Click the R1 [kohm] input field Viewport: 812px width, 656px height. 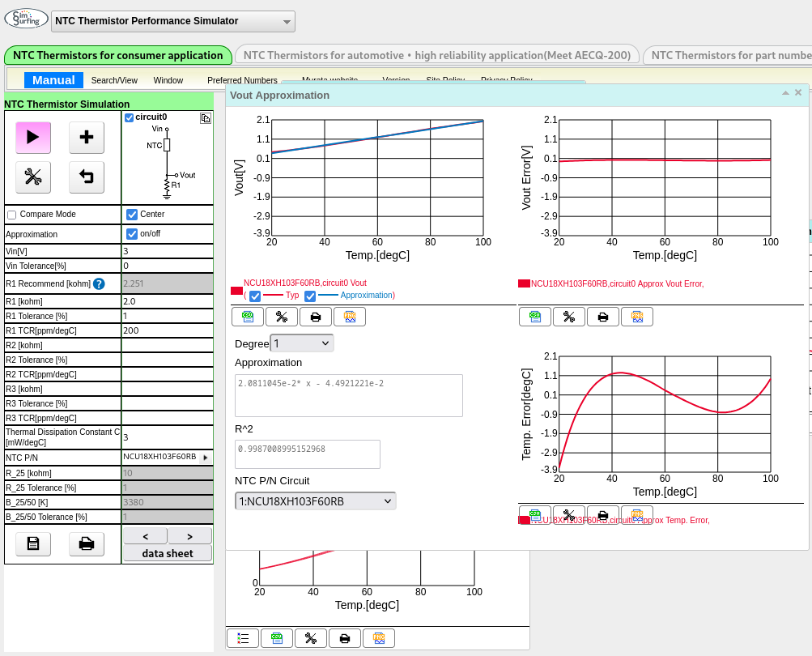tap(168, 301)
